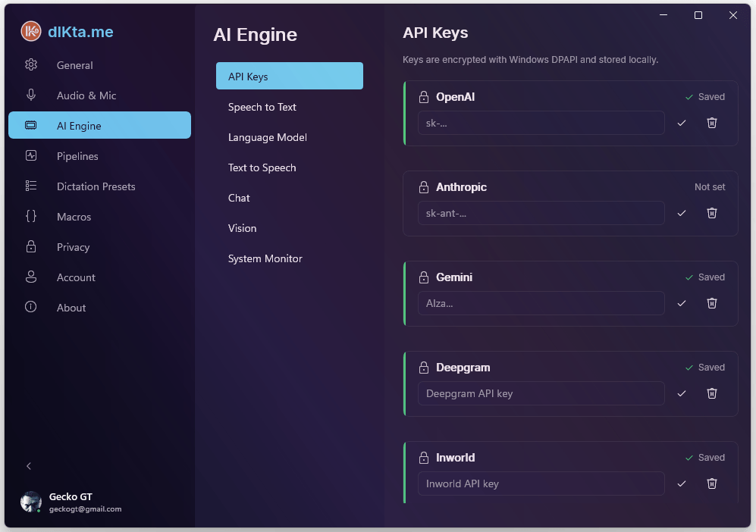Collapse sidebar with the left chevron
The height and width of the screenshot is (532, 756).
[29, 466]
